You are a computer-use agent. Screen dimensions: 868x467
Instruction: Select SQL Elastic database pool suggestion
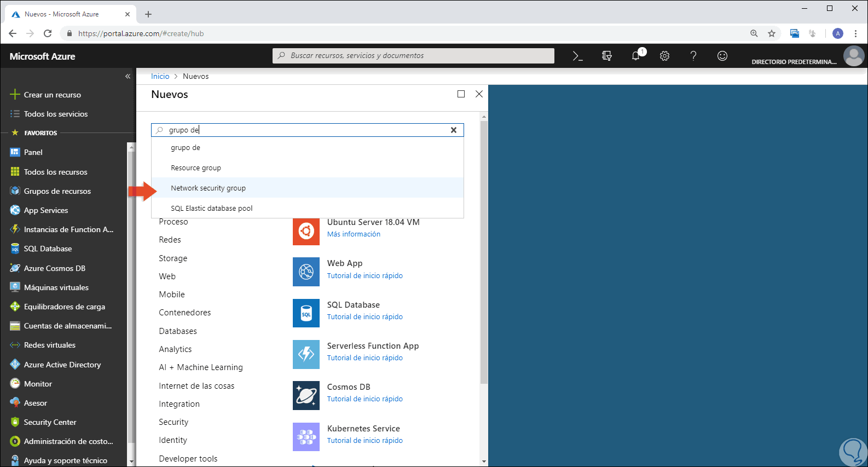(x=308, y=208)
